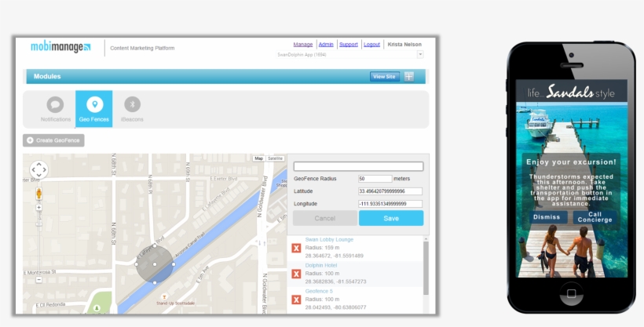Click the Stand-Up Scottsdale map marker
644x327 pixels.
(164, 297)
